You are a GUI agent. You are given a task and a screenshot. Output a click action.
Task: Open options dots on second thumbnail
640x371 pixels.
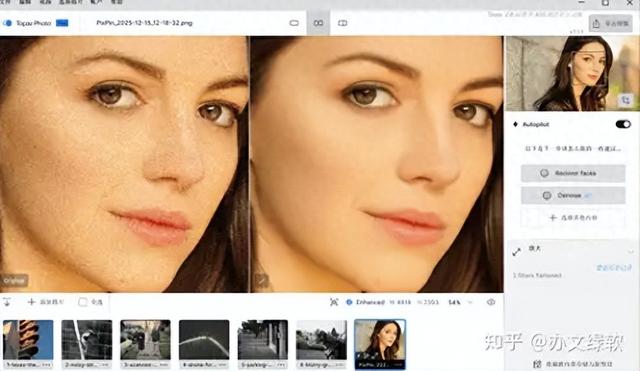click(105, 364)
